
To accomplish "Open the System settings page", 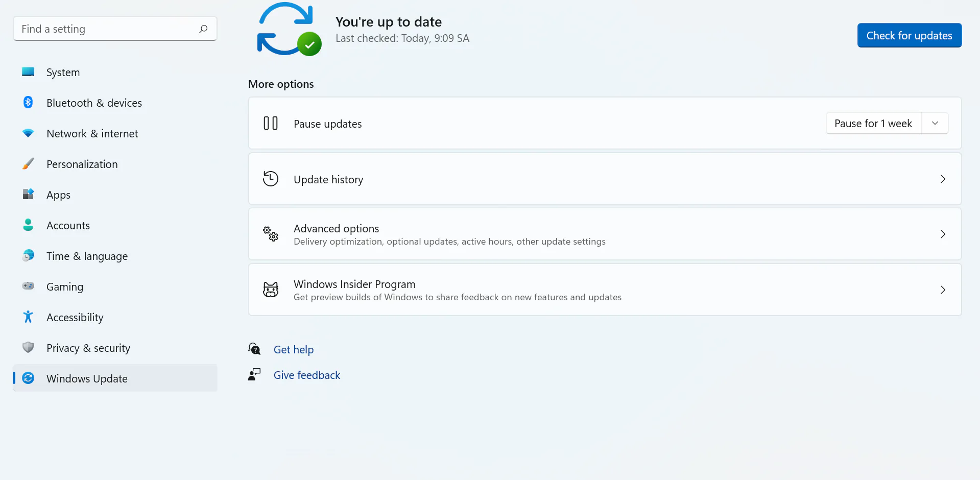I will click(115, 72).
